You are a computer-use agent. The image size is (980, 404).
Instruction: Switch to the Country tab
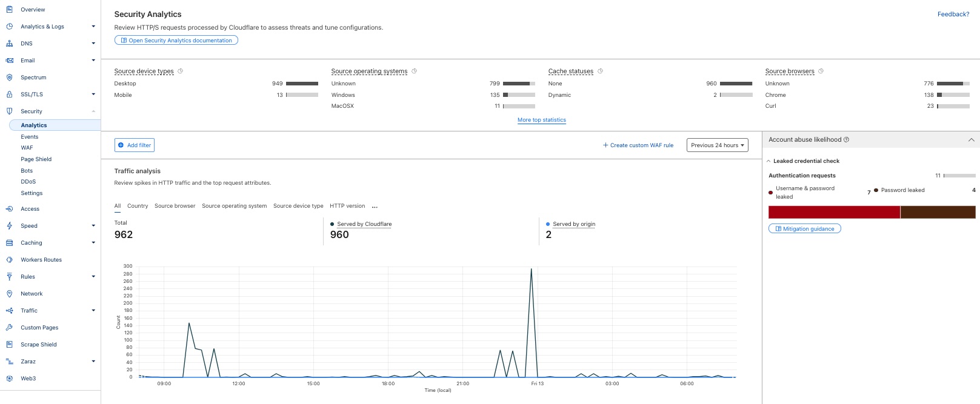[x=138, y=206]
